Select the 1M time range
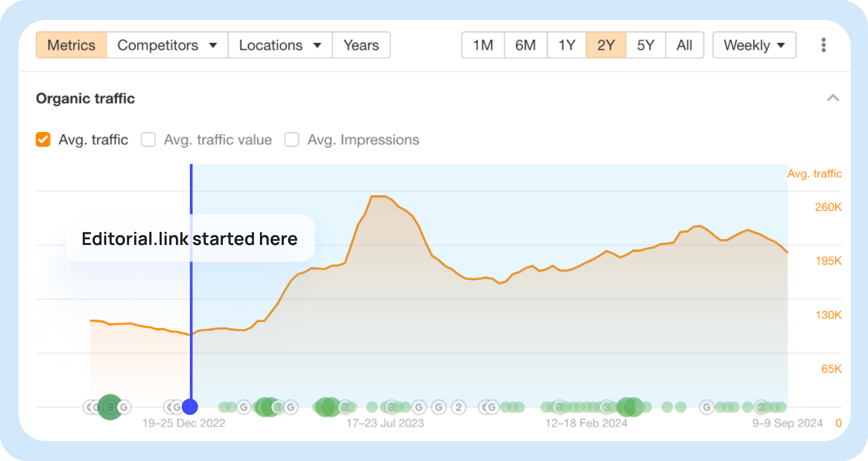This screenshot has height=461, width=868. coord(483,45)
